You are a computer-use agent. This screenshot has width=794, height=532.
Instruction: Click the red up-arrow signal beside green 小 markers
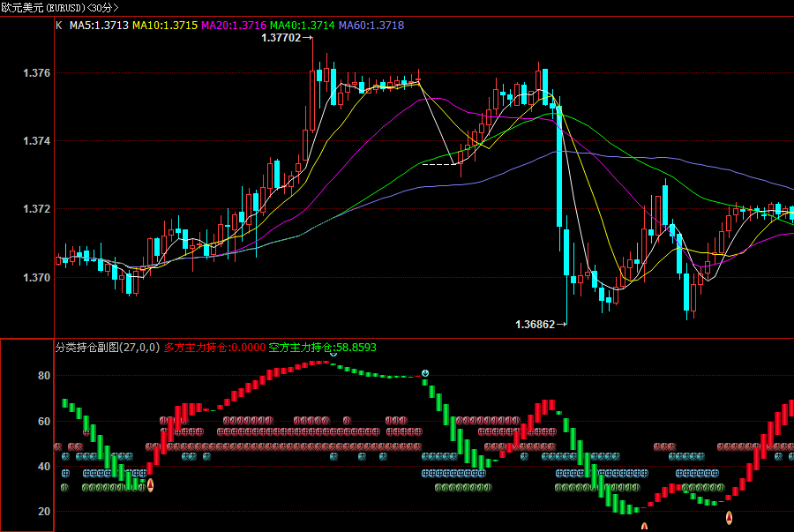(150, 485)
